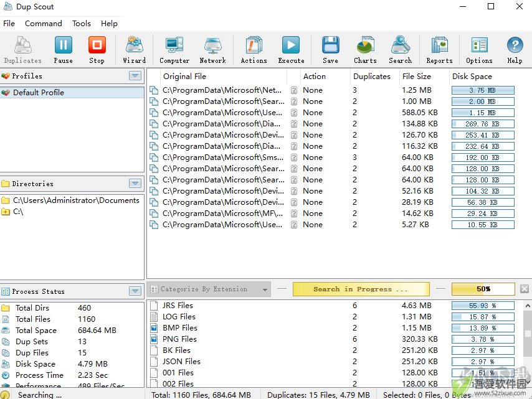
Task: Select C:\Users\Administrator\Documents directory
Action: pyautogui.click(x=72, y=200)
